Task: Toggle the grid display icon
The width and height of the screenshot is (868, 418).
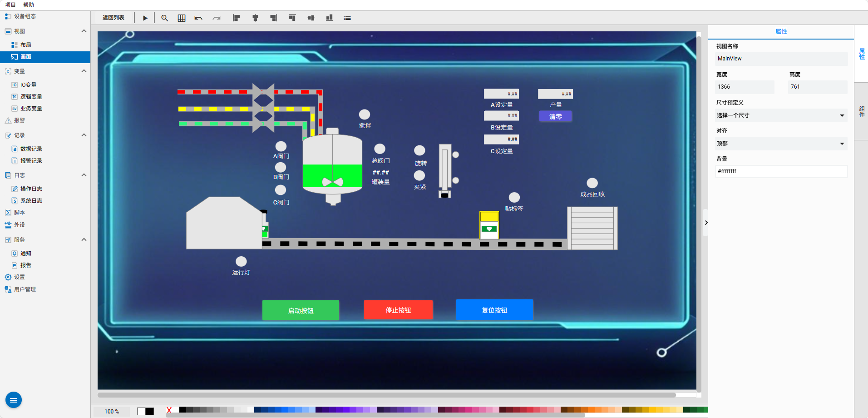Action: 182,18
